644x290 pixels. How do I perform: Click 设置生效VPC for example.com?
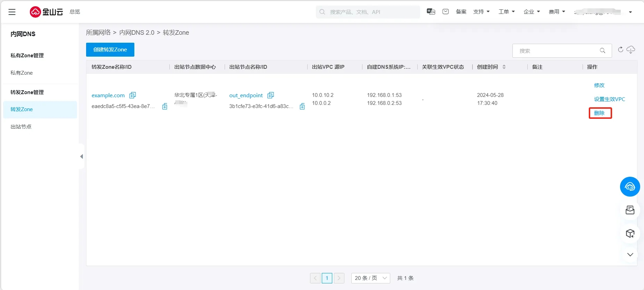point(609,99)
